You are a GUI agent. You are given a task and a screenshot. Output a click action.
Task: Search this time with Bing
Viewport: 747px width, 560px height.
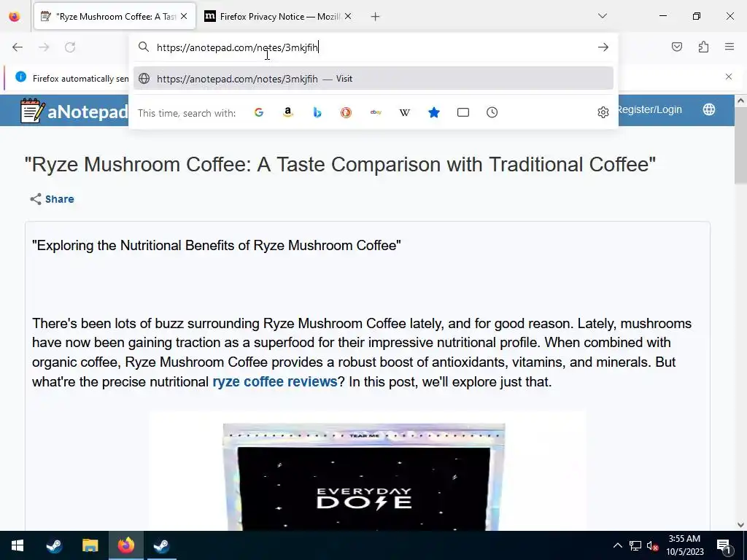(x=317, y=112)
